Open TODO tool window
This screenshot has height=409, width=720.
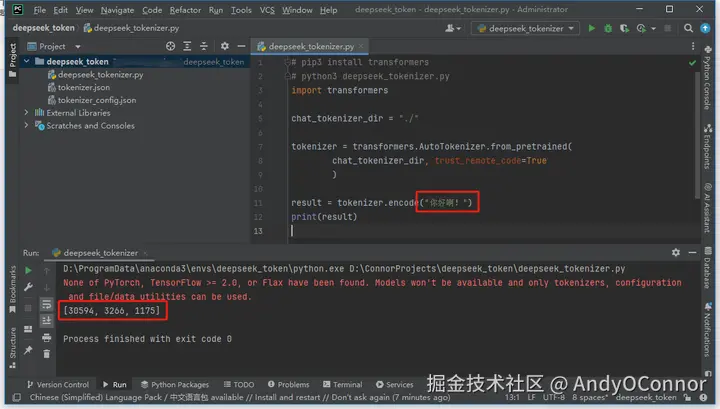[239, 385]
